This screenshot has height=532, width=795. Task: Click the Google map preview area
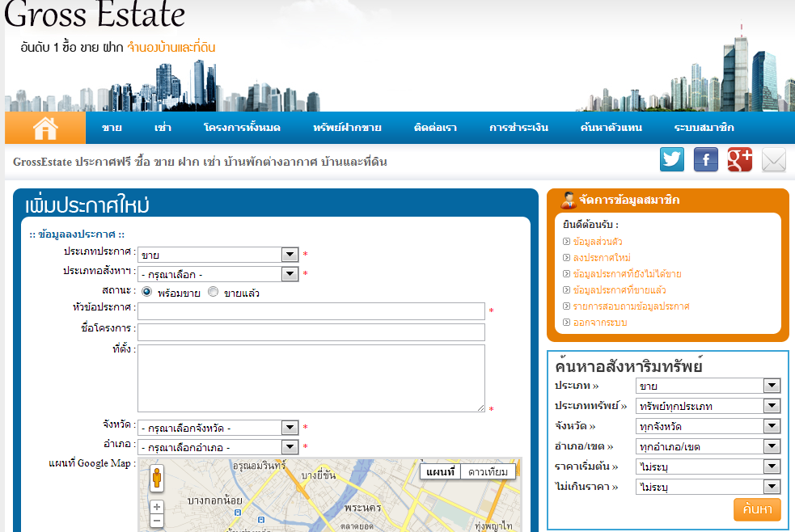(x=329, y=496)
